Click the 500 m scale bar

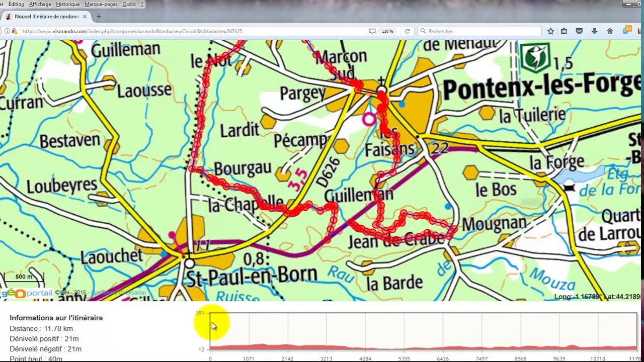point(24,277)
